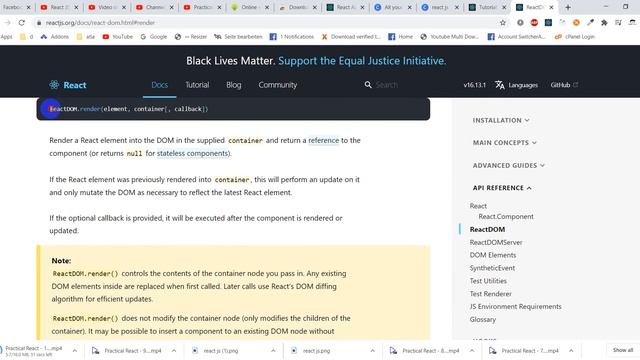Follow the 'reference' link in paragraph

tap(323, 140)
